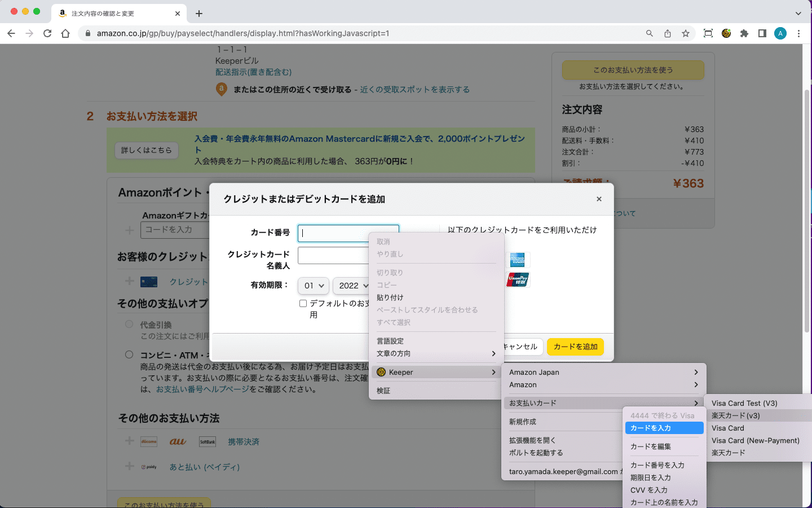Select the cash on delivery radio button
812x508 pixels.
coord(129,325)
